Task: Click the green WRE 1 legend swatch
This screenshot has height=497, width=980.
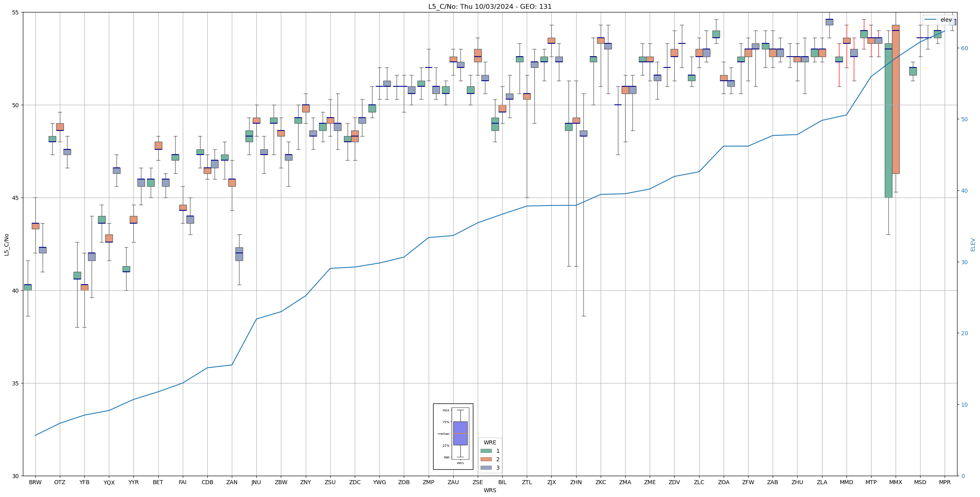Action: coord(486,451)
